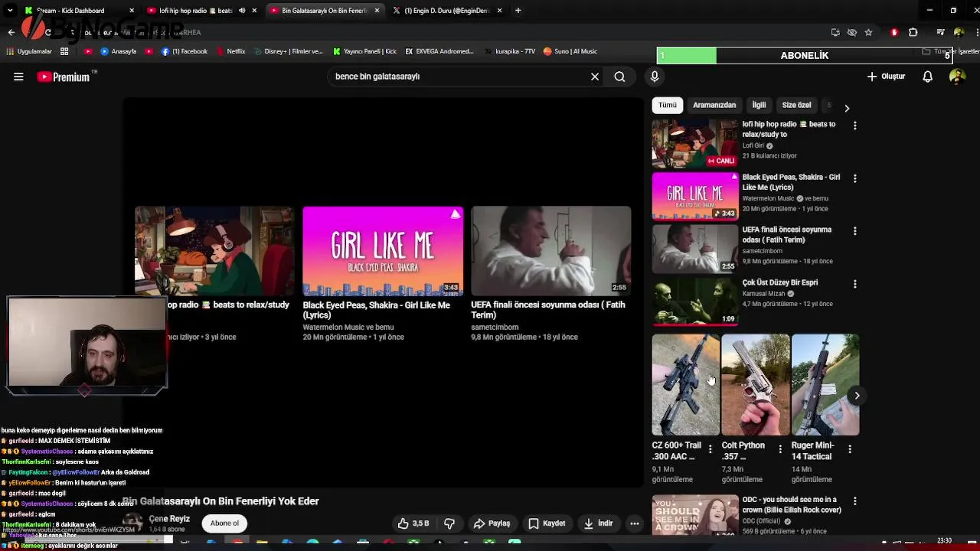Open options for UEFA finali öncesi suggestion
Viewport: 980px width, 551px height.
pyautogui.click(x=855, y=231)
